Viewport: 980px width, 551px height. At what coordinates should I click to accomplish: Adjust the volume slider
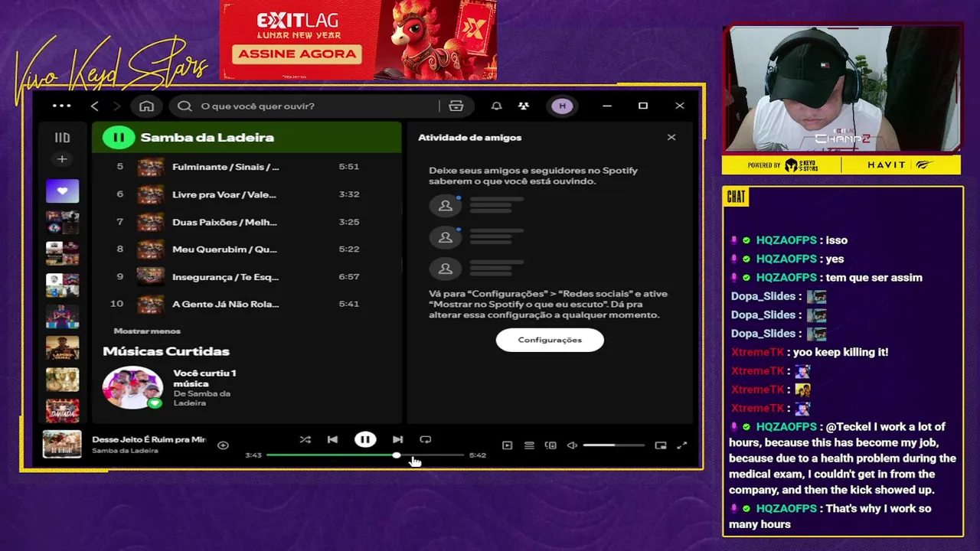(x=613, y=445)
